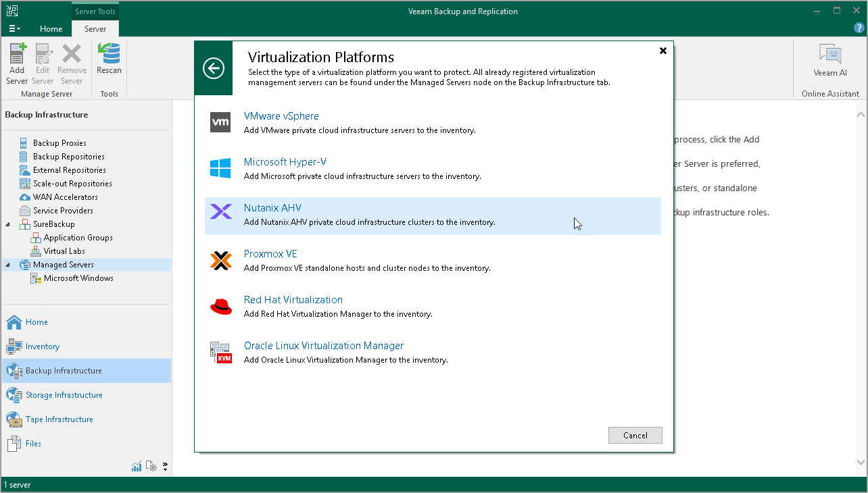Click the Oracle Linux KVM icon

[220, 352]
